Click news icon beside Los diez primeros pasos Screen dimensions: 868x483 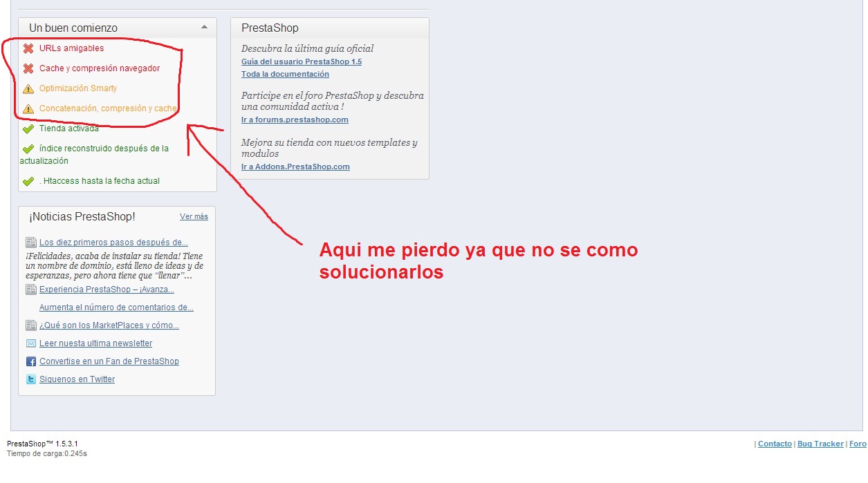click(x=31, y=243)
